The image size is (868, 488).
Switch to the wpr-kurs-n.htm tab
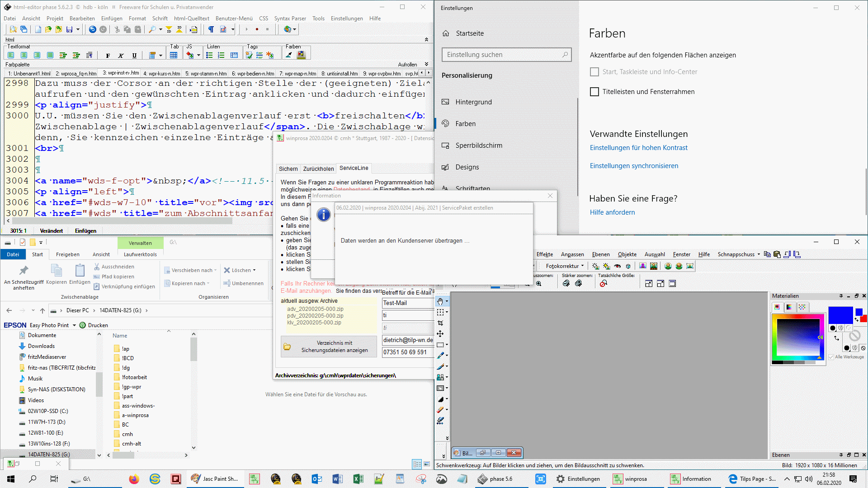tap(161, 74)
